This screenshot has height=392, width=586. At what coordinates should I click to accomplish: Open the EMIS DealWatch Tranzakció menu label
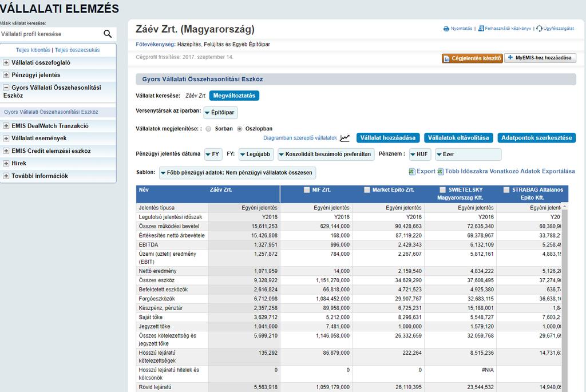tap(50, 126)
